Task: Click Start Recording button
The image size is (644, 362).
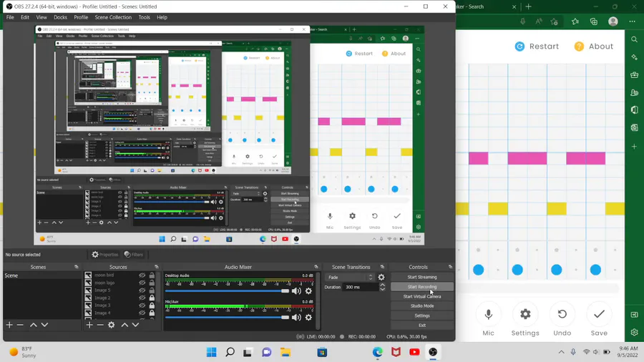Action: (421, 286)
